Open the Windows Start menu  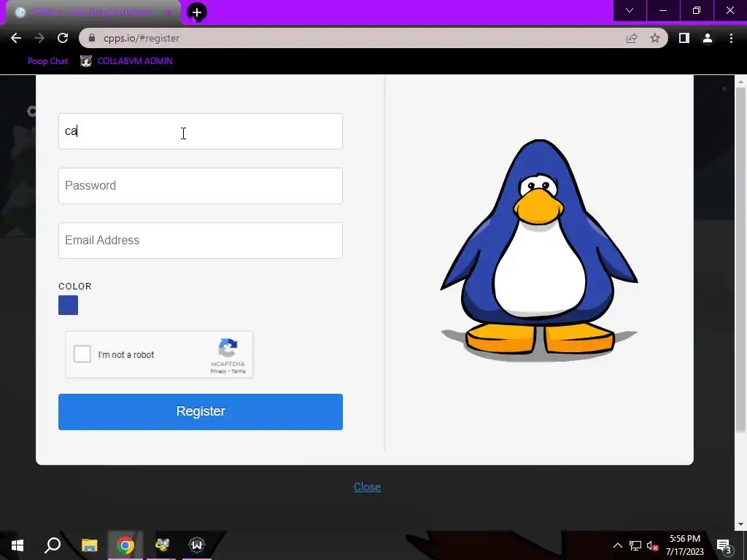coord(18,545)
